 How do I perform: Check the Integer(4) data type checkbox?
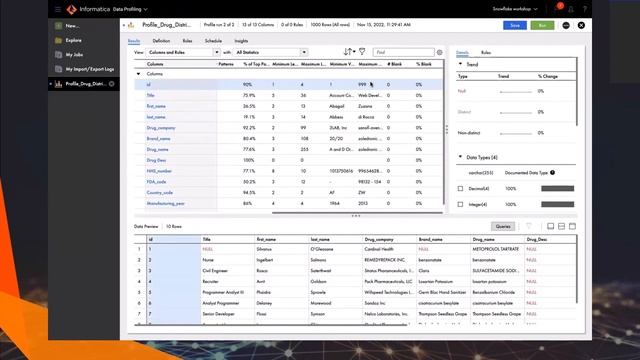(460, 204)
